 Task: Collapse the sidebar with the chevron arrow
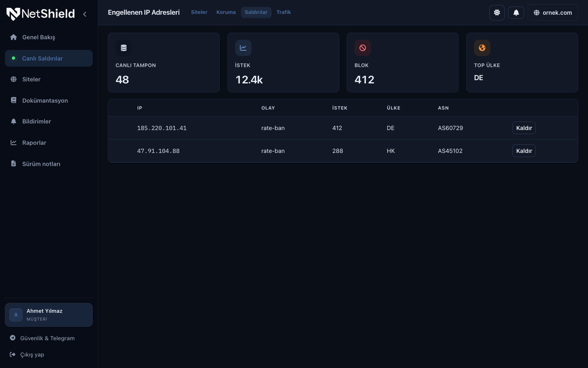click(85, 14)
